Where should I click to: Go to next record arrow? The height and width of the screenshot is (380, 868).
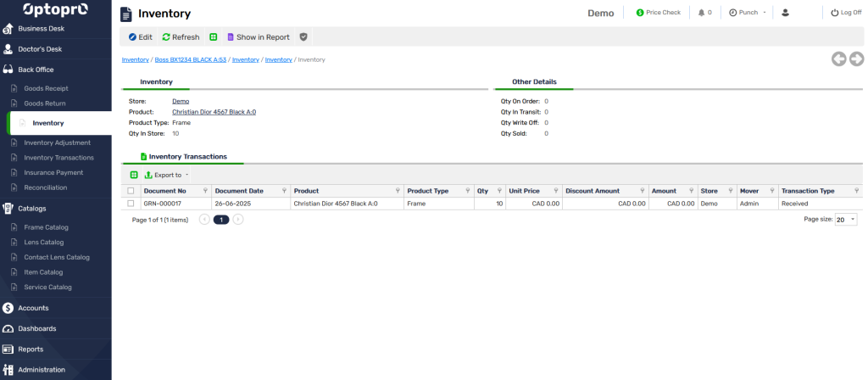[x=856, y=59]
